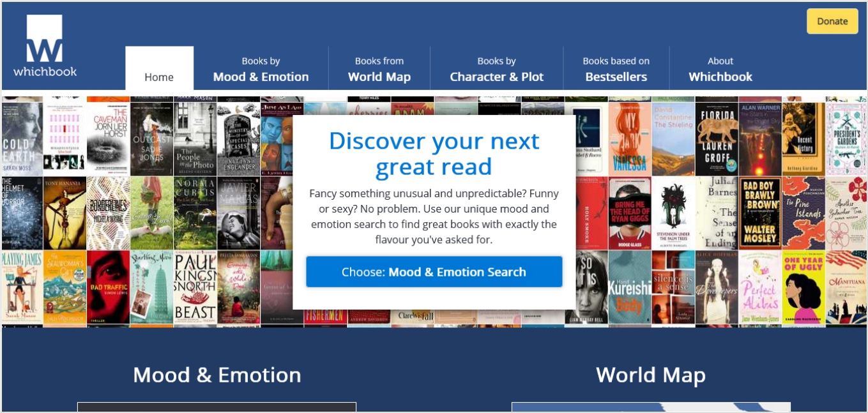
Task: Choose the Bad Boy Brawly Brown cover
Action: click(x=759, y=213)
